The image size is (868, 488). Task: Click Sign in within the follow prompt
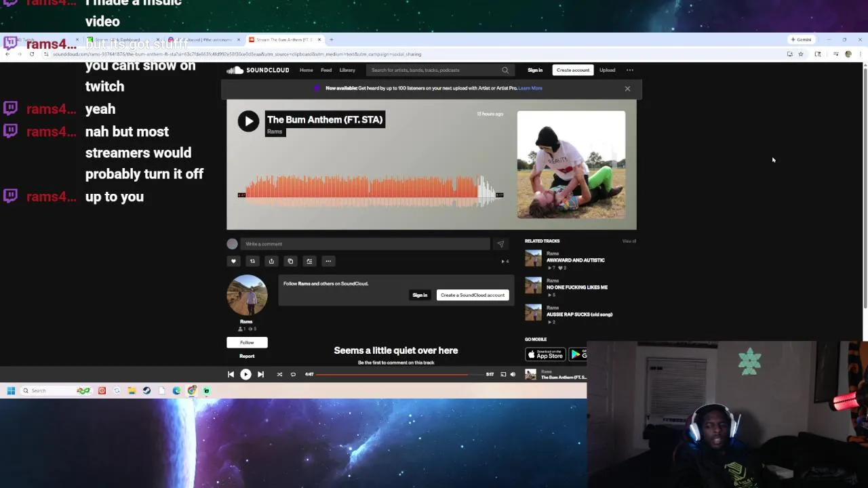click(x=420, y=295)
